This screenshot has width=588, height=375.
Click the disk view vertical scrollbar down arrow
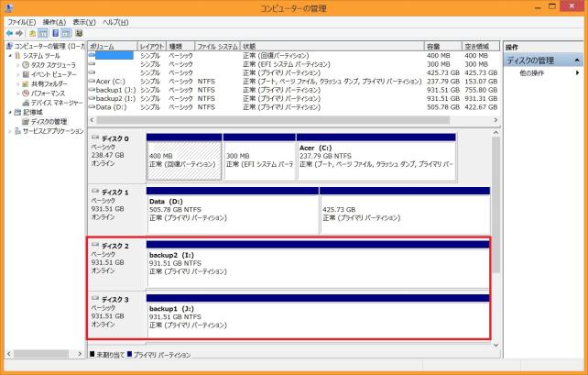click(495, 345)
